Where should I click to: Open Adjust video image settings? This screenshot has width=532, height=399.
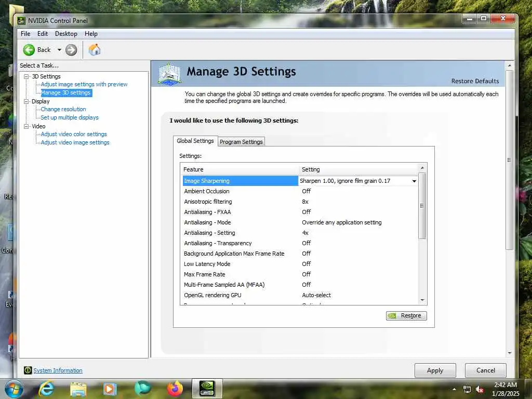(75, 142)
